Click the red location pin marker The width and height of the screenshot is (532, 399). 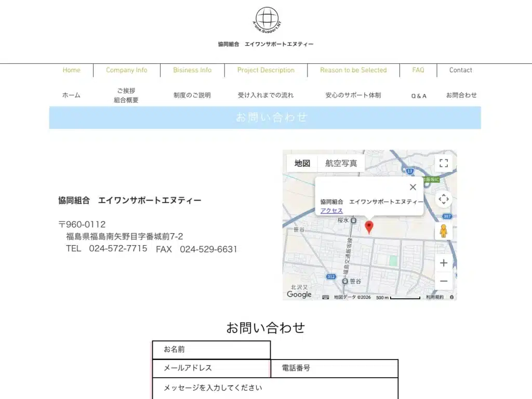369,227
